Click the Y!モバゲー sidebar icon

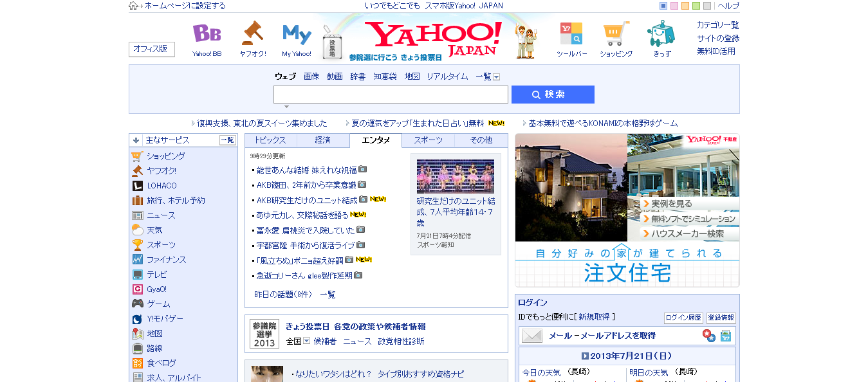point(137,318)
